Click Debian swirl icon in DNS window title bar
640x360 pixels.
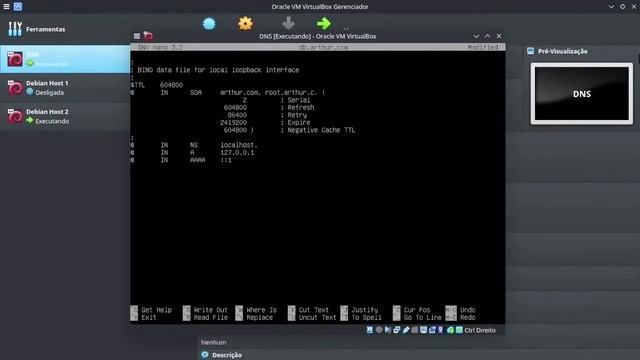(148, 36)
